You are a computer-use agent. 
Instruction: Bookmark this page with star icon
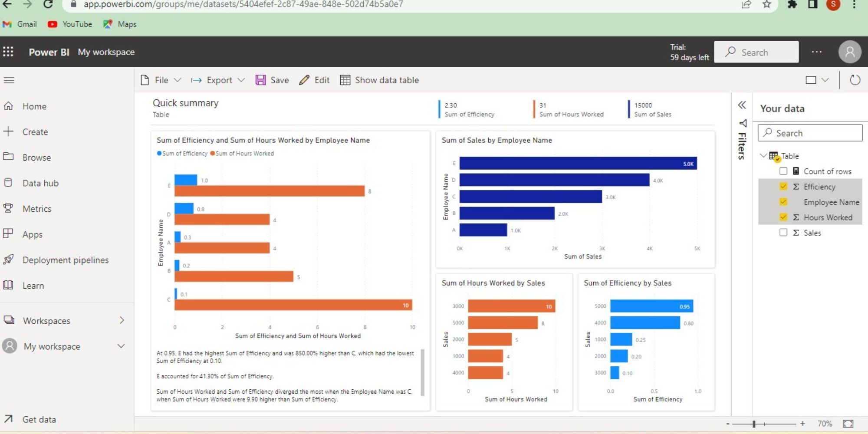pyautogui.click(x=767, y=4)
